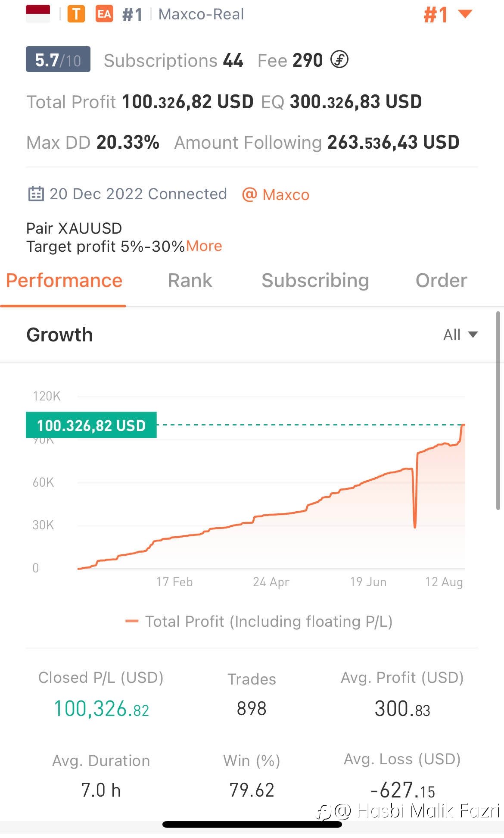The width and height of the screenshot is (504, 838).
Task: Tap the watermark logo beside Hasbi Malik Fazri
Action: 324,813
